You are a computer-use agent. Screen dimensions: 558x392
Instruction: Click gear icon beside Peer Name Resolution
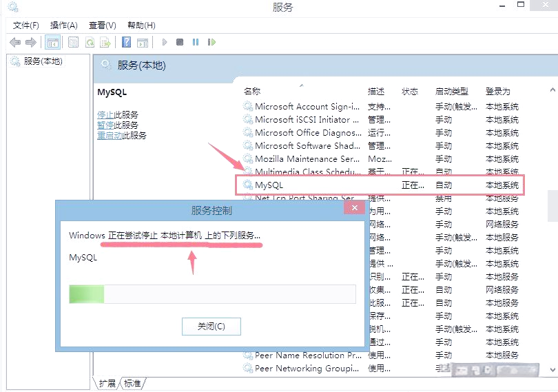[248, 355]
